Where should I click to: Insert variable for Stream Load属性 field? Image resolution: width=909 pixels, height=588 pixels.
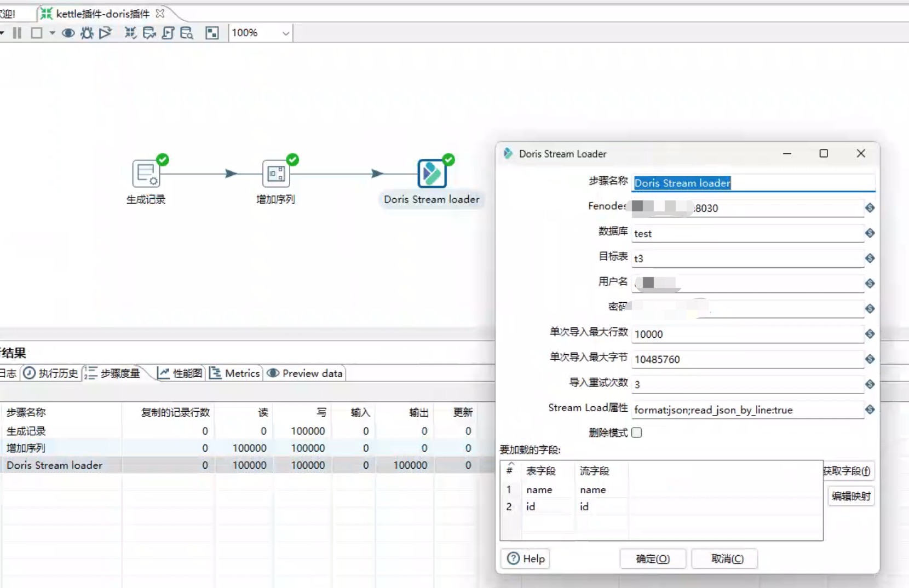coord(870,410)
